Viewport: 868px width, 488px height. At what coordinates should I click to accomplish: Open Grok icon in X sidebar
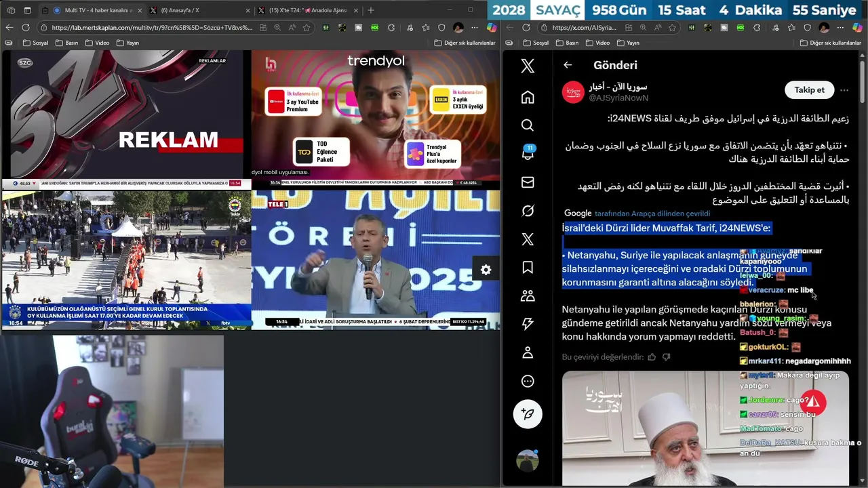coord(528,211)
